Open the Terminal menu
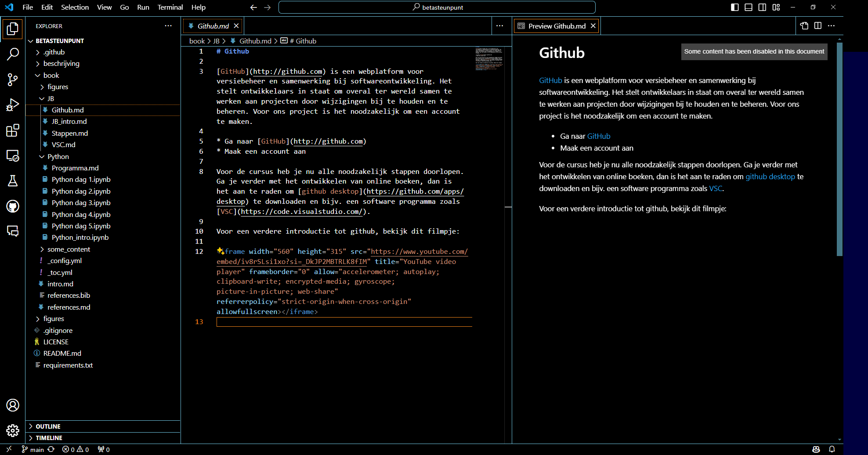868x455 pixels. point(170,7)
